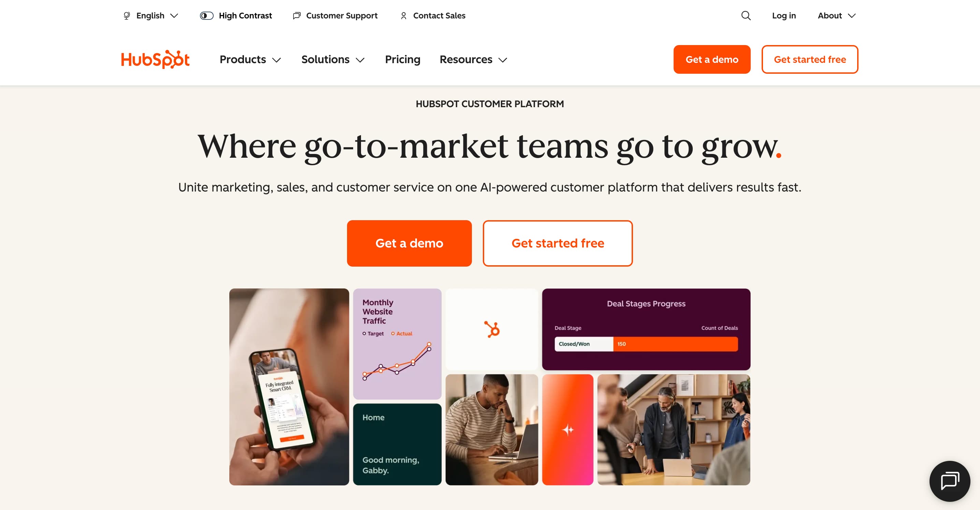Go to the Pricing page

click(x=403, y=59)
